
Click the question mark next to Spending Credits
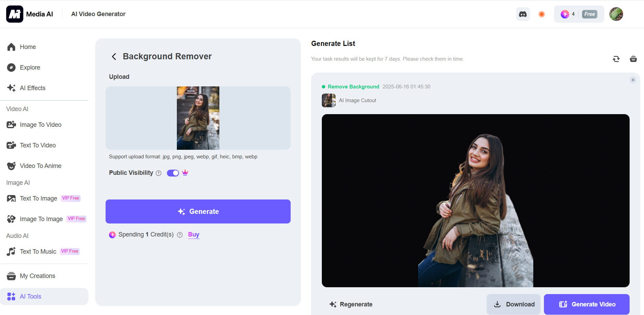180,235
